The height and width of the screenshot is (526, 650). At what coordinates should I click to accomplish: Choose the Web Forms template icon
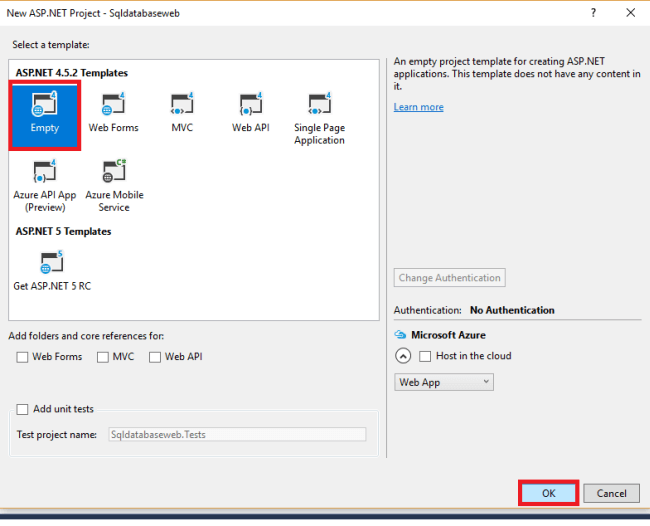click(113, 104)
